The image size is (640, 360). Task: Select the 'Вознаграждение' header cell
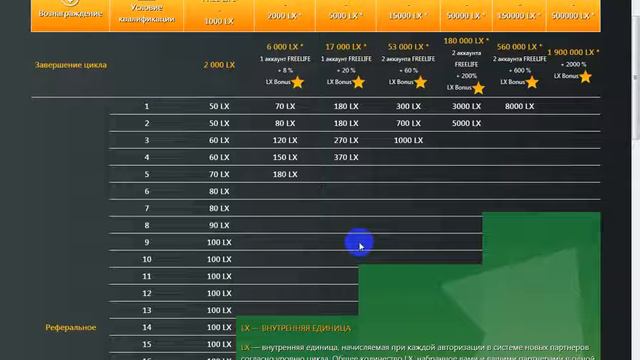click(70, 15)
